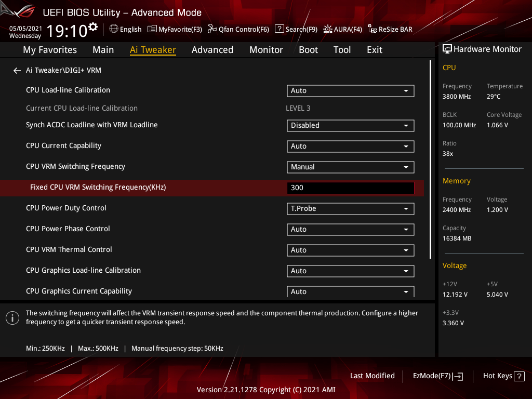Click the ReSize BAR icon
532x399 pixels.
point(373,29)
